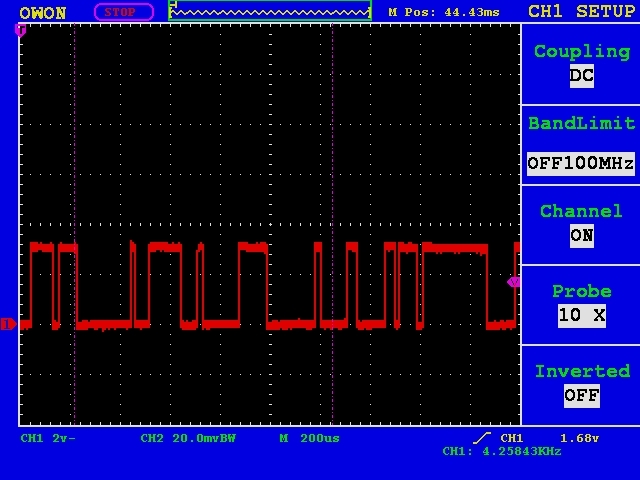Click the OWON brand logo
Screen dimensions: 640x480
tap(42, 13)
